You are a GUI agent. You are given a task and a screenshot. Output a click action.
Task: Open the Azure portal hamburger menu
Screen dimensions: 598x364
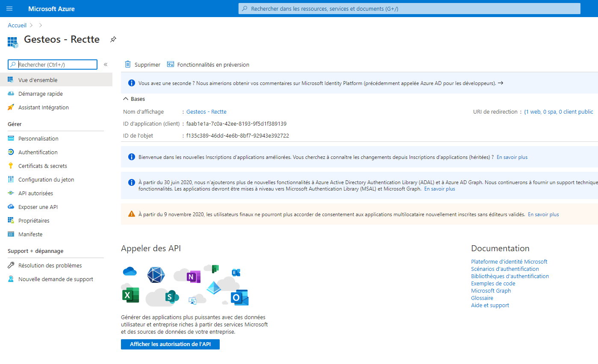[x=9, y=9]
